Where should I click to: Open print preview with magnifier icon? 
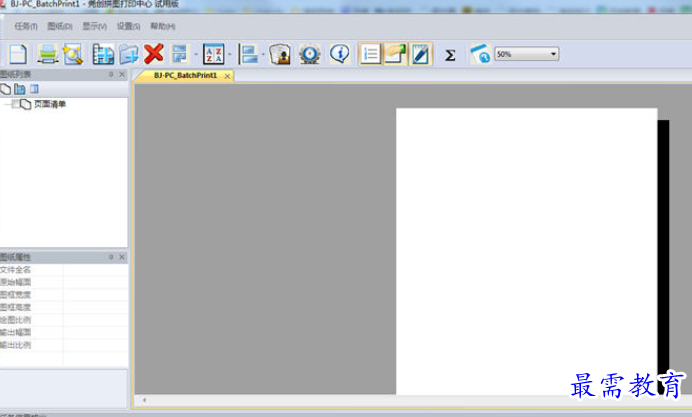pyautogui.click(x=73, y=54)
